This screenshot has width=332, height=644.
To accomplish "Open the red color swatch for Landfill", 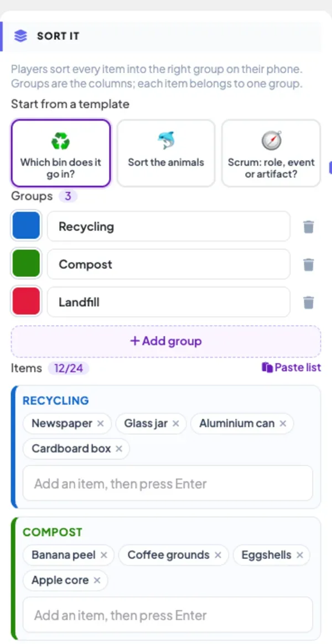I will (x=27, y=301).
